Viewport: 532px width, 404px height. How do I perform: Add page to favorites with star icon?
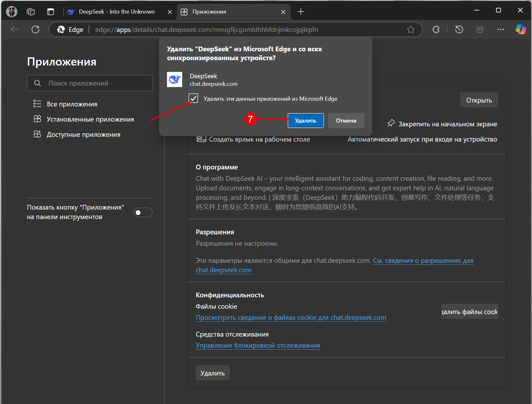click(x=411, y=29)
